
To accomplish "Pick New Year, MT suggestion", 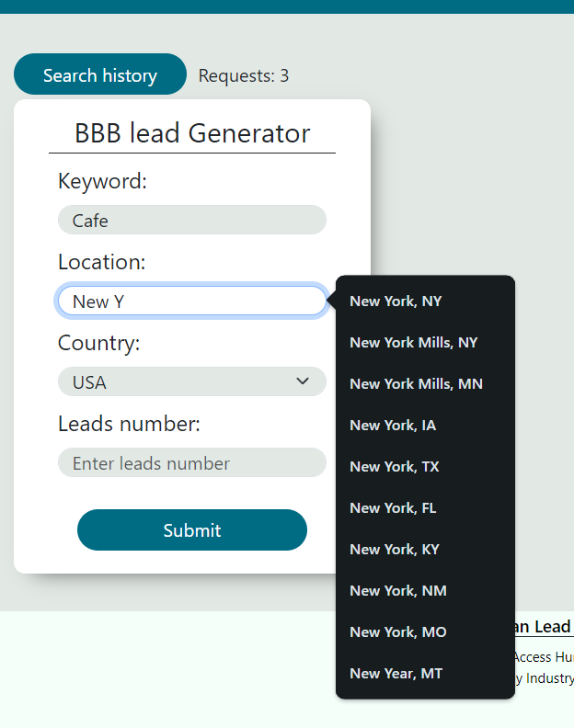I will click(x=396, y=674).
